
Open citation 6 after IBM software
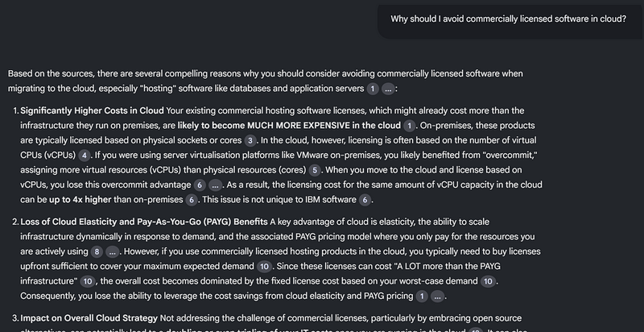pyautogui.click(x=365, y=200)
